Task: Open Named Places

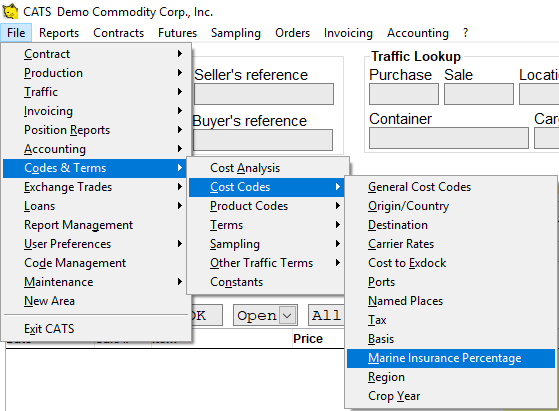Action: 451,301
